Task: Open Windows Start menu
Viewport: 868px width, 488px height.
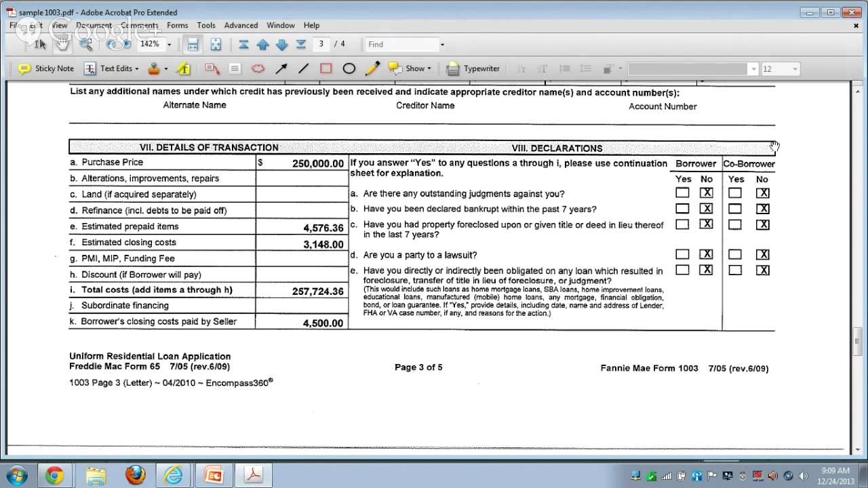Action: [x=16, y=475]
